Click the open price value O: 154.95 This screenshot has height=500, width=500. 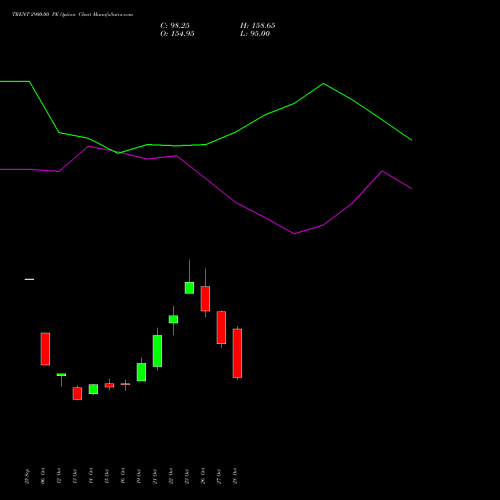[177, 34]
